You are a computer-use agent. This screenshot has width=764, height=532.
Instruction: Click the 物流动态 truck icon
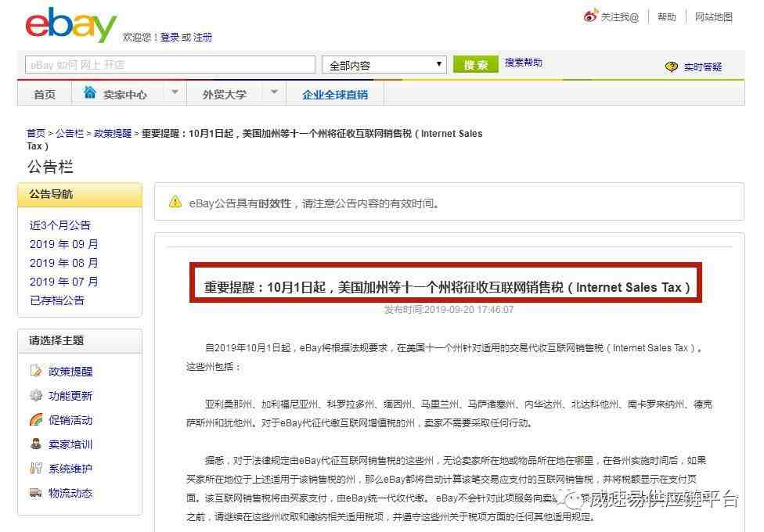point(36,493)
